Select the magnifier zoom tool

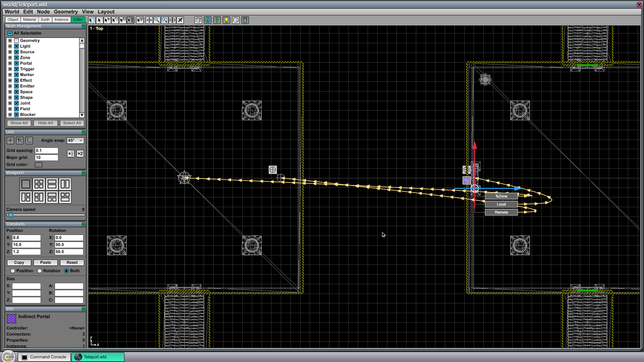click(157, 20)
